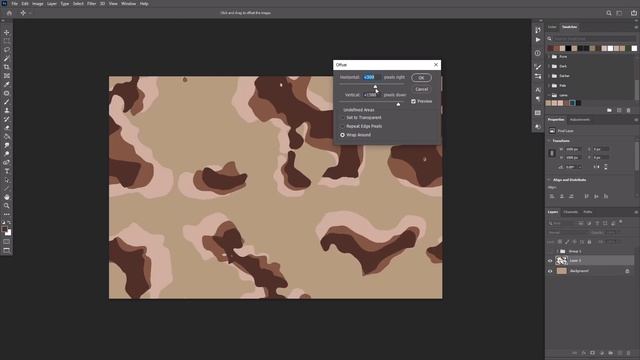Toggle lock transparent pixels in Layers
Viewport: 640px width, 360px height.
(560, 242)
